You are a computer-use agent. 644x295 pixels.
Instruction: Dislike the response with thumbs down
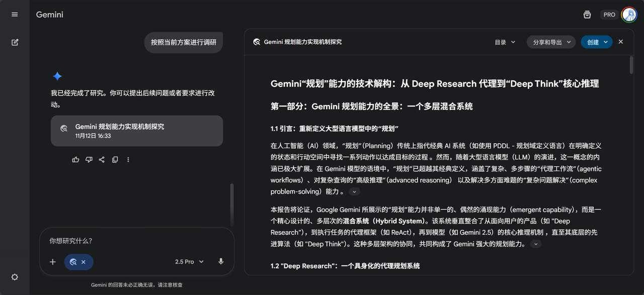89,159
